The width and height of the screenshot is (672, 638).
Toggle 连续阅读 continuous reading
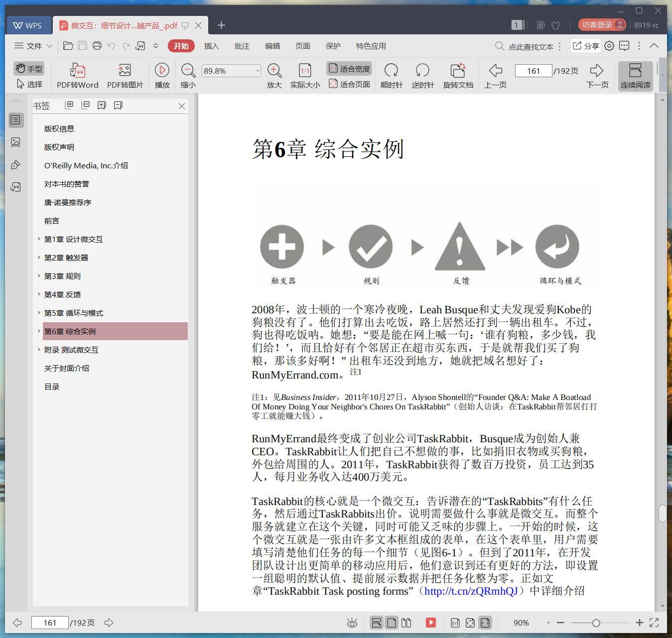coord(635,76)
